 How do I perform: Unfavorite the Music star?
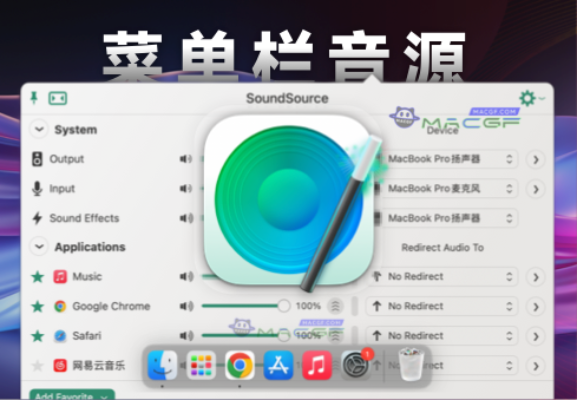[38, 276]
